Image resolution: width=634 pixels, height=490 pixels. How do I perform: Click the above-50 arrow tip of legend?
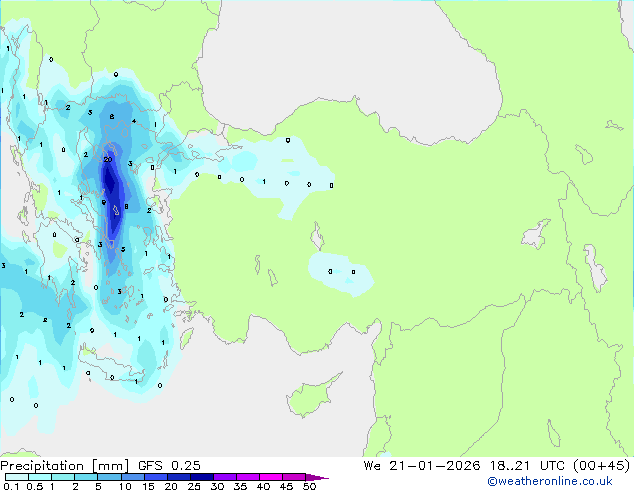[x=317, y=477]
